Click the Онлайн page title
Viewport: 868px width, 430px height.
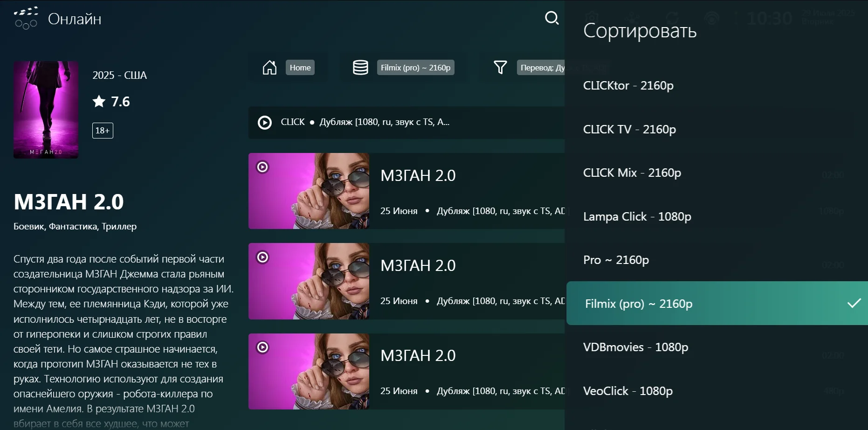[x=75, y=19]
